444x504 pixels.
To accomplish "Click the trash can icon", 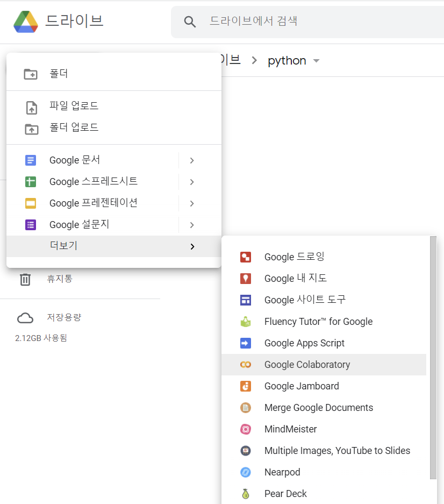I will tap(25, 279).
